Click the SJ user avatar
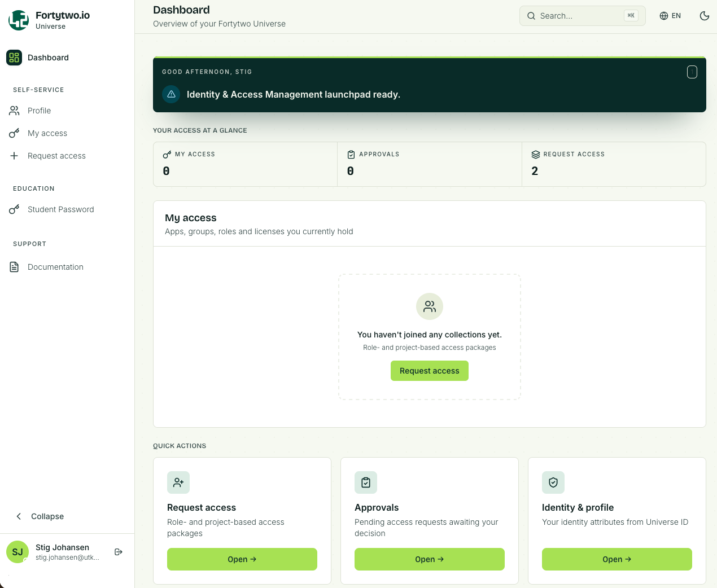717x588 pixels. [x=18, y=552]
